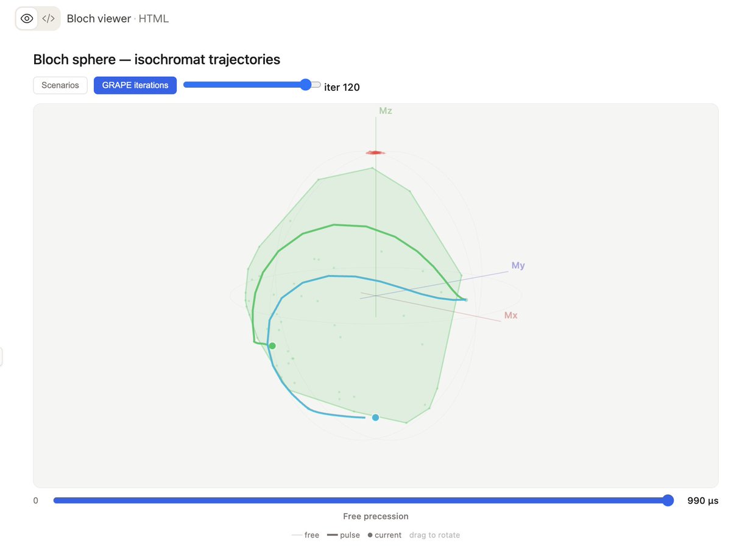Click the Mz axis label

coord(386,111)
